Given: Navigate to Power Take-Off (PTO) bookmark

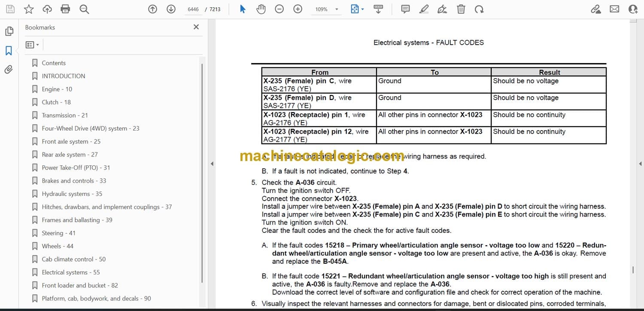Looking at the screenshot, I should (x=76, y=168).
